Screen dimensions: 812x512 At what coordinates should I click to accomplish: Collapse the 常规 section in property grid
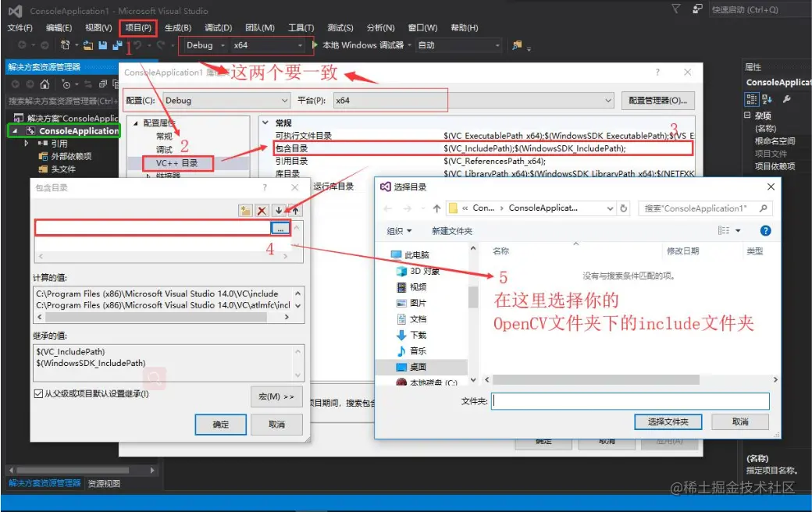point(265,123)
